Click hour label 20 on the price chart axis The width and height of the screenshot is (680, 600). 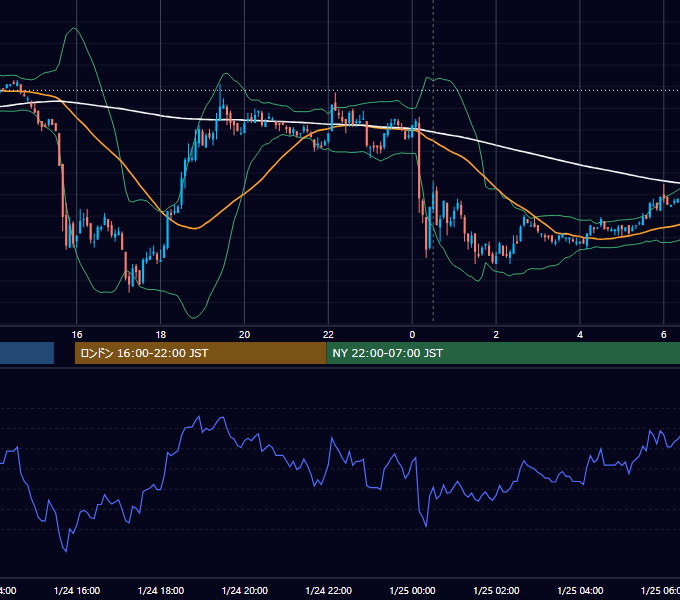click(245, 335)
